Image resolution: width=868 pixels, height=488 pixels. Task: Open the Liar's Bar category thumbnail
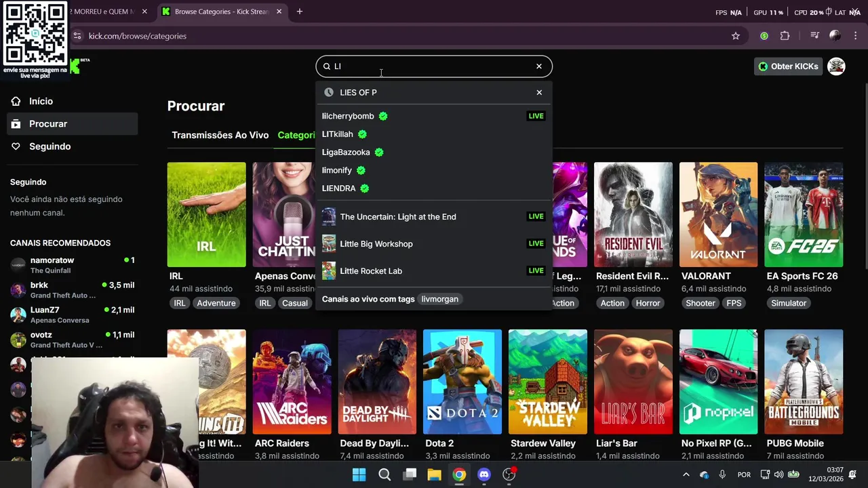tap(633, 382)
